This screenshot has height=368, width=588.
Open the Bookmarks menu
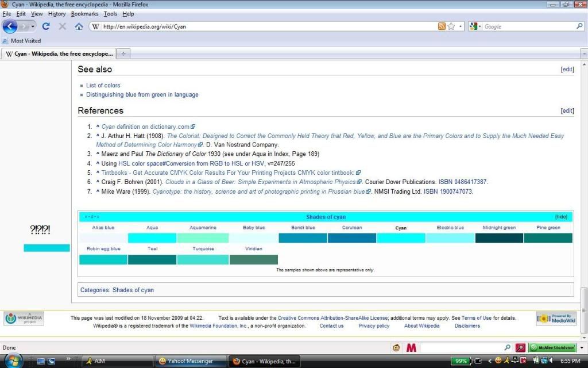(84, 14)
